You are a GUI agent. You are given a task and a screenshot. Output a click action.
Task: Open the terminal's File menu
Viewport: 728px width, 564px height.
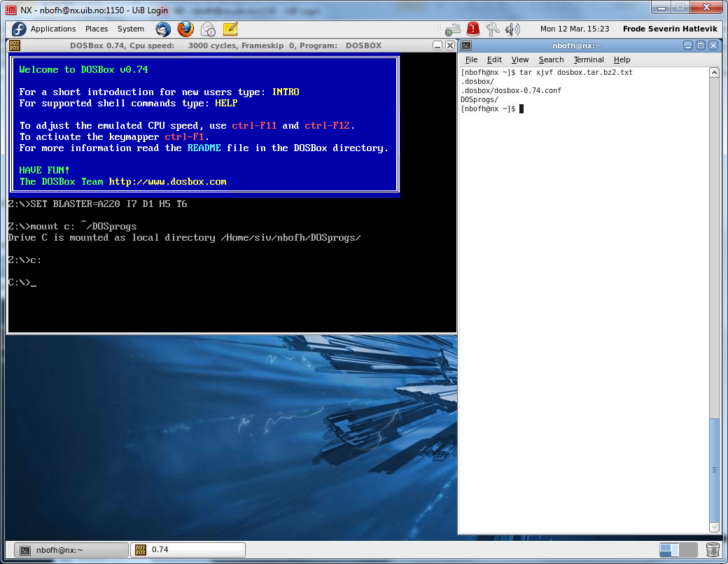[x=471, y=59]
